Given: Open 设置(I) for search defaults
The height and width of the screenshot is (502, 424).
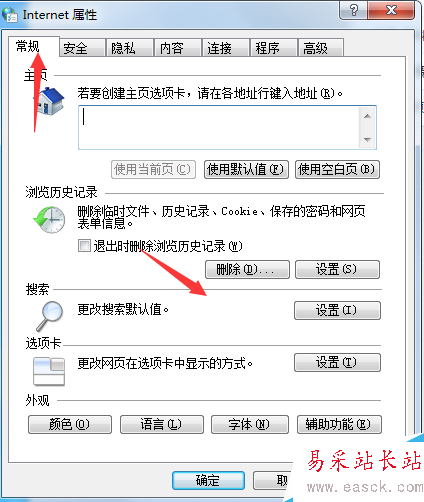Looking at the screenshot, I should click(337, 311).
